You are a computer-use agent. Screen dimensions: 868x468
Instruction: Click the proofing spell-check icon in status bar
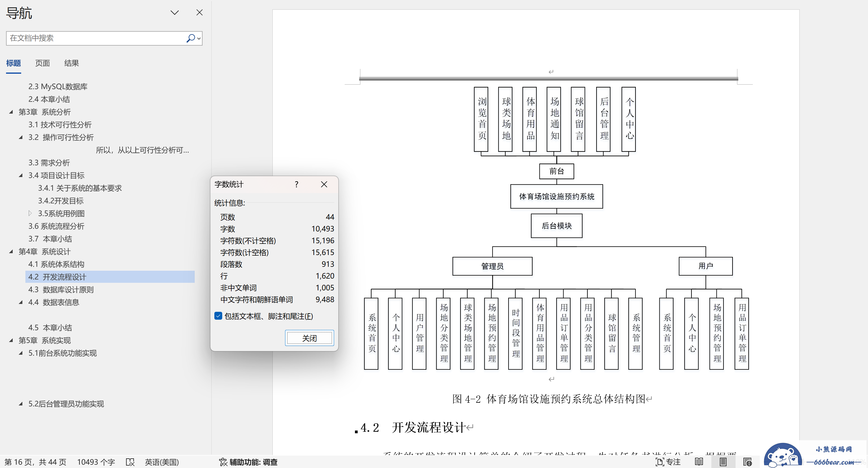(x=130, y=462)
